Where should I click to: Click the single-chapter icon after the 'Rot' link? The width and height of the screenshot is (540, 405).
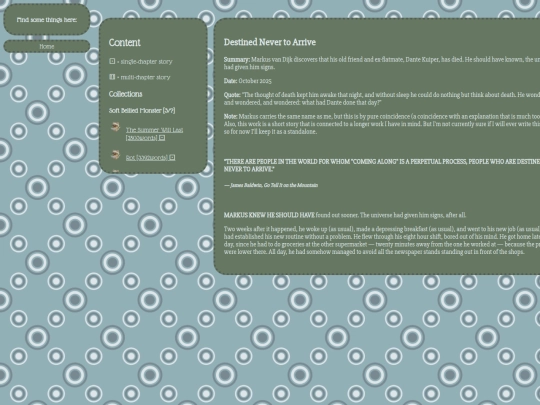pos(172,157)
